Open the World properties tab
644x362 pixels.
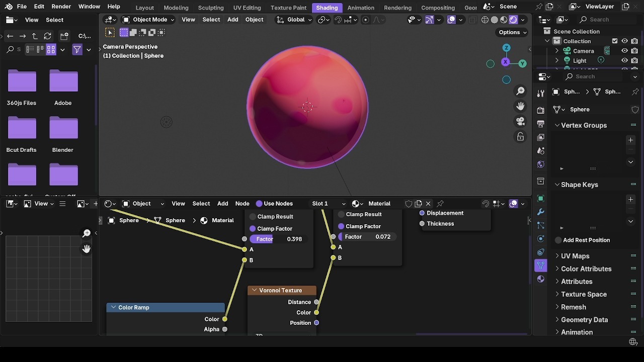[541, 164]
